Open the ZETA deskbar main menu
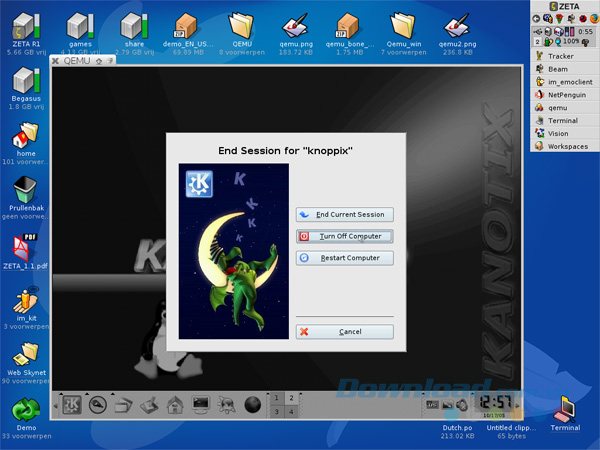This screenshot has height=450, width=600. tap(565, 6)
